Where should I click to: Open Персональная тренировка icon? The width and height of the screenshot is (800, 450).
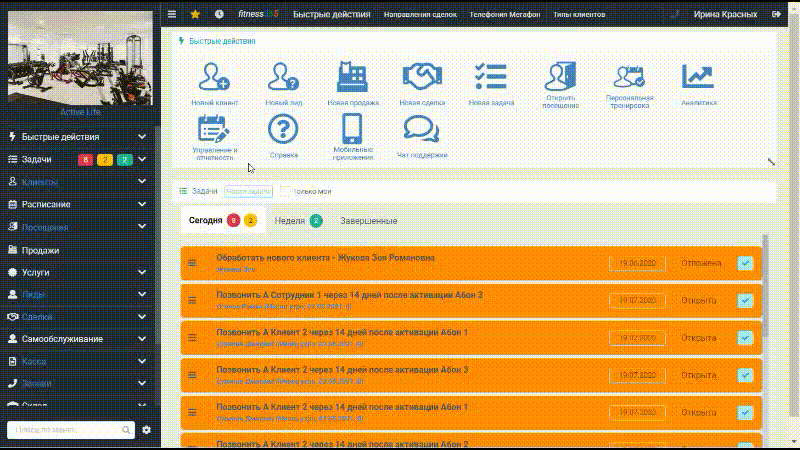click(x=629, y=77)
